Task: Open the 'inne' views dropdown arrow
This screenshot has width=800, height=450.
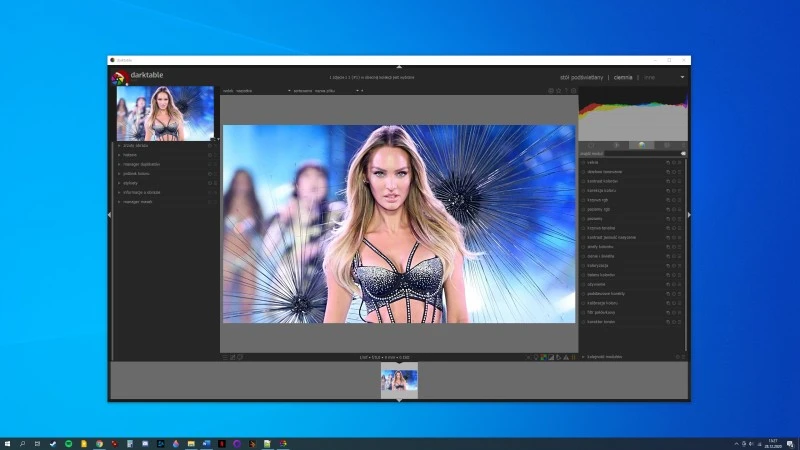Action: coord(683,76)
